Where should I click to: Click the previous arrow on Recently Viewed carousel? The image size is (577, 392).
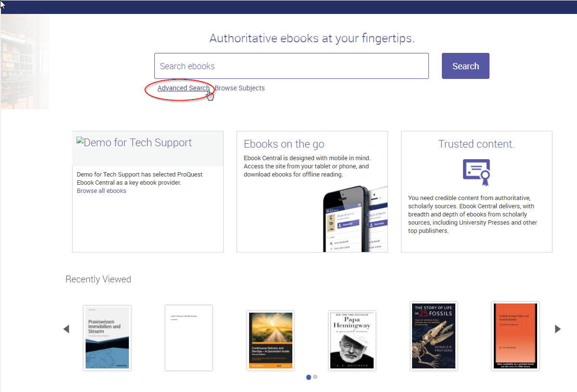[x=66, y=329]
